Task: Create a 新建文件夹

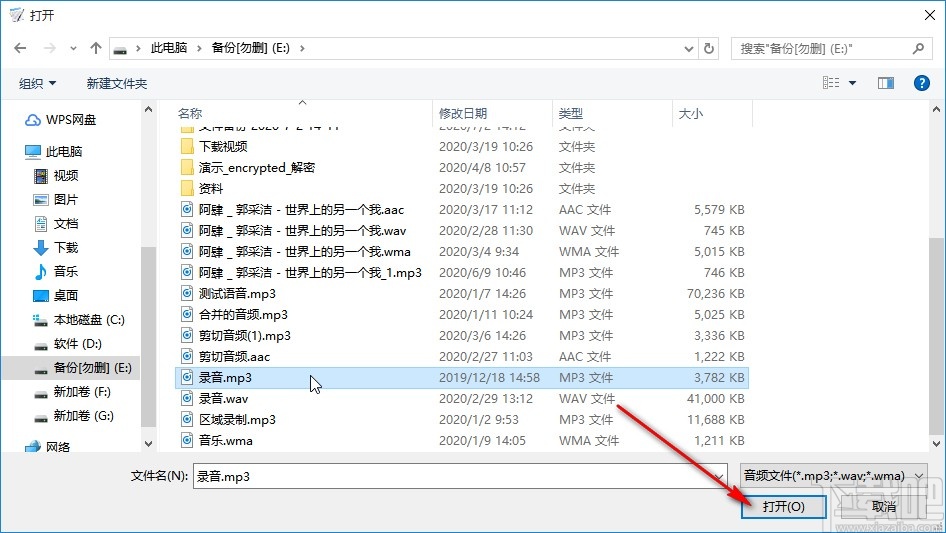Action: (116, 83)
